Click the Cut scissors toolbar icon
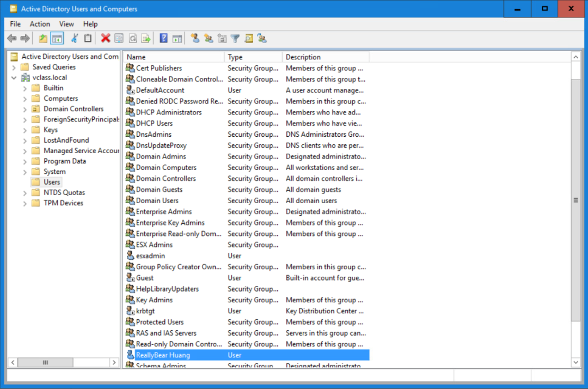This screenshot has width=588, height=389. pyautogui.click(x=75, y=38)
